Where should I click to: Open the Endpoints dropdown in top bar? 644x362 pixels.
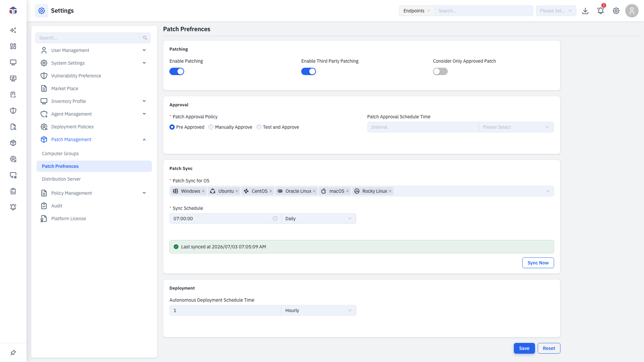point(417,11)
